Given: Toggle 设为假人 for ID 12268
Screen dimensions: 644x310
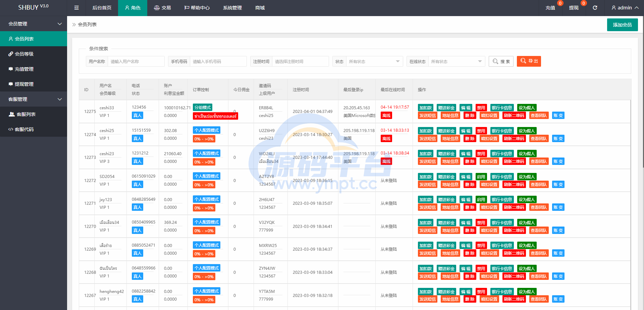Looking at the screenshot, I should coord(527,268).
